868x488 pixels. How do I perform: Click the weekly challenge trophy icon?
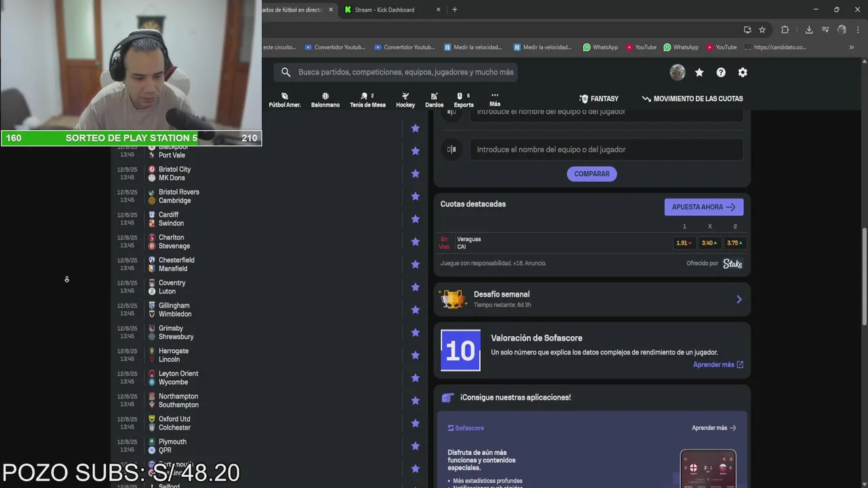click(452, 299)
